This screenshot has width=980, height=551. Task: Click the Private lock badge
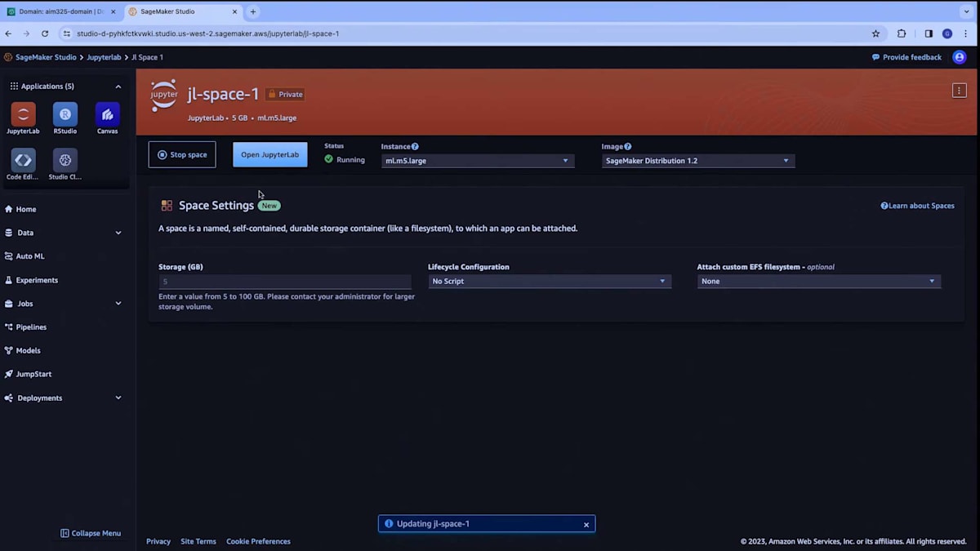pyautogui.click(x=285, y=94)
